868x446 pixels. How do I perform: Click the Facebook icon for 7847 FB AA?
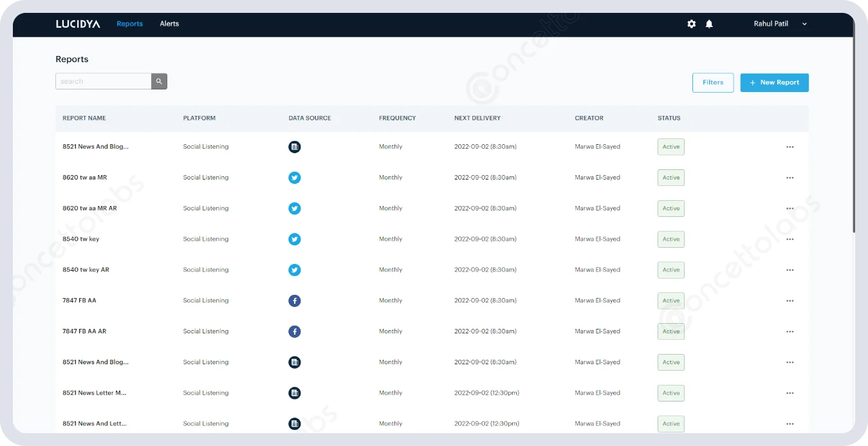pyautogui.click(x=295, y=301)
